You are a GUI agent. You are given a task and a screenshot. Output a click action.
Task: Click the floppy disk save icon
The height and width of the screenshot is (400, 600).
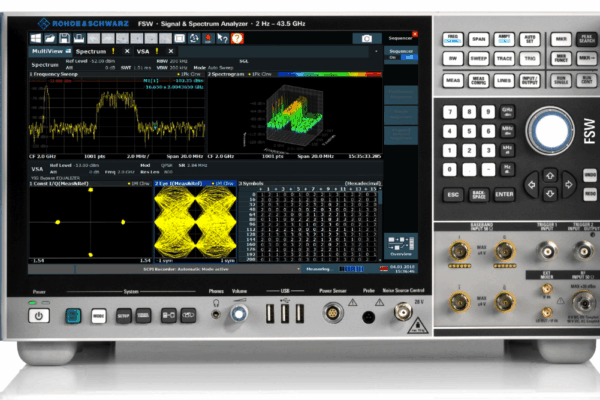64,38
